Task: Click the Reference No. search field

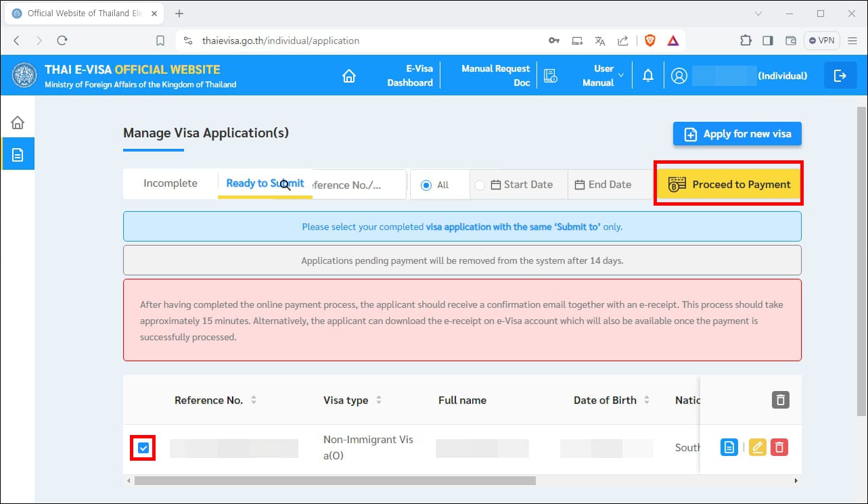Action: point(359,185)
